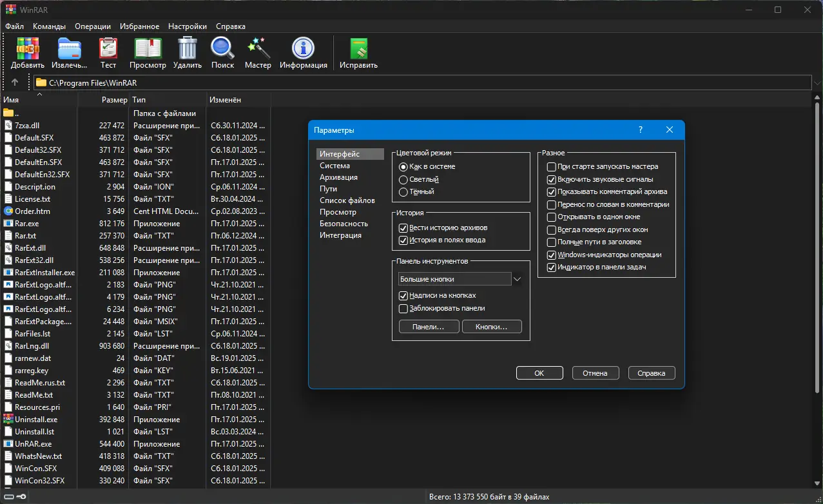Sort files by the Размер column header
Image resolution: width=823 pixels, height=504 pixels.
click(114, 100)
